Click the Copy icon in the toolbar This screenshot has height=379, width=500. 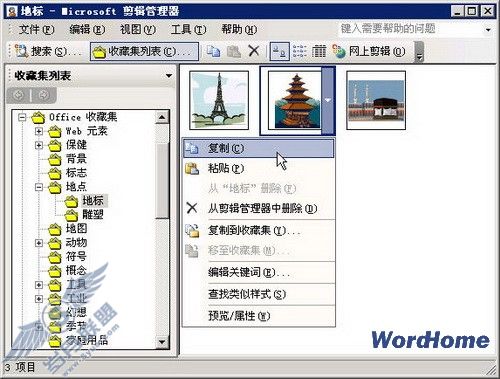coord(213,51)
